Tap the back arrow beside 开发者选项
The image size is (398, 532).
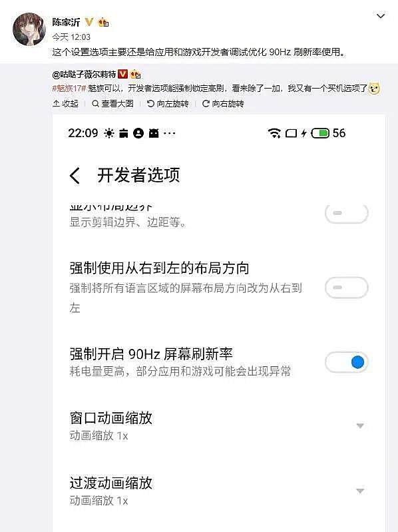point(75,176)
